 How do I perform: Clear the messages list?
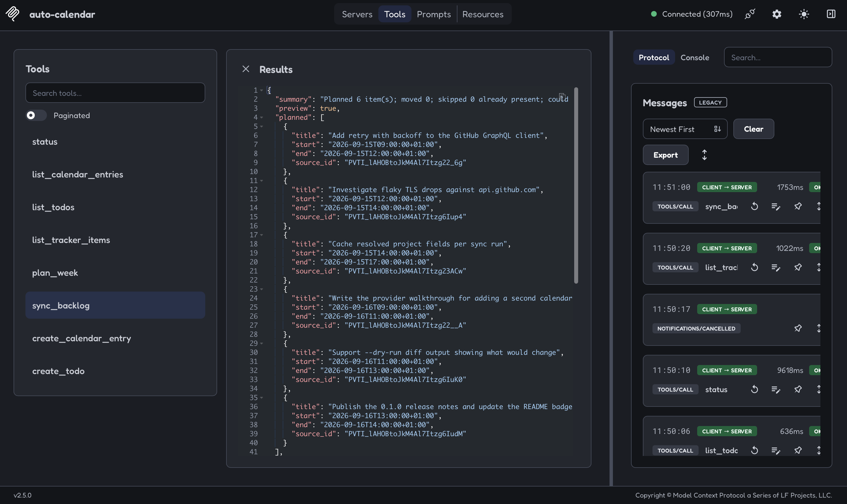click(754, 129)
